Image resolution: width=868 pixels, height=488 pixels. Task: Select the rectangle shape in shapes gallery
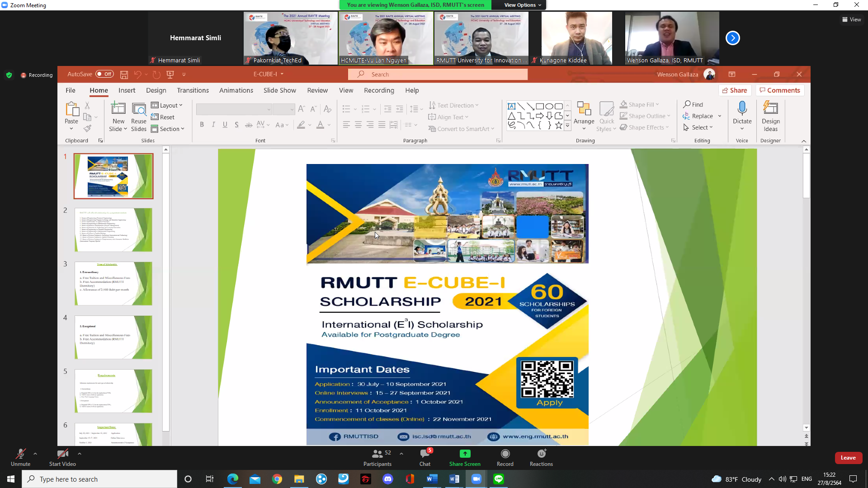pos(540,106)
